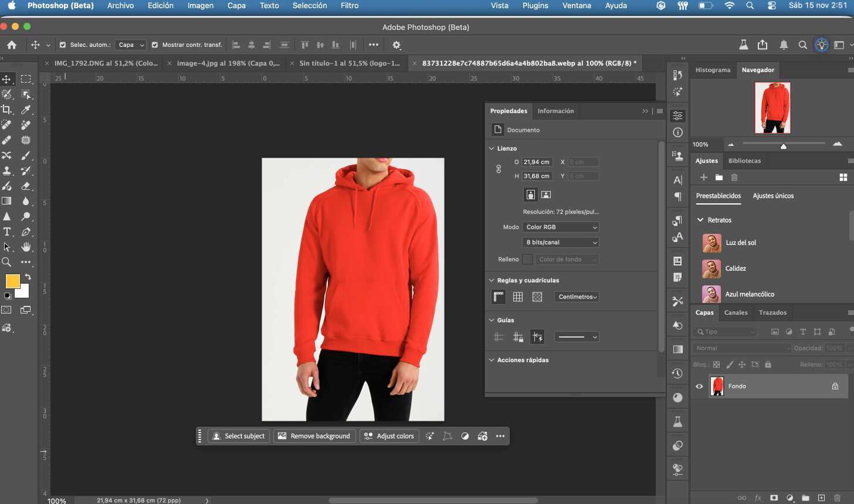Click the Select subject button
This screenshot has width=854, height=504.
pos(239,436)
